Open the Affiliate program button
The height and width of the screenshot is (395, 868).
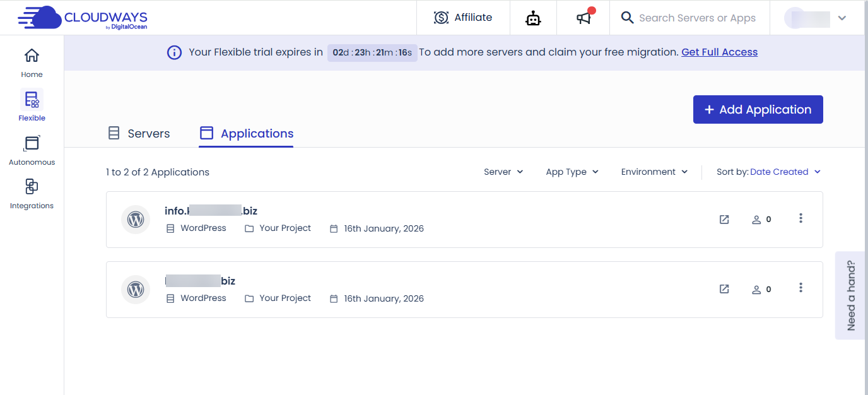[463, 18]
